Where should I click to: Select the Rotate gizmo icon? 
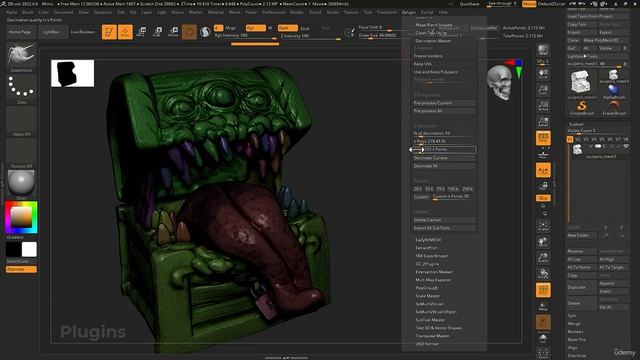coord(173,32)
